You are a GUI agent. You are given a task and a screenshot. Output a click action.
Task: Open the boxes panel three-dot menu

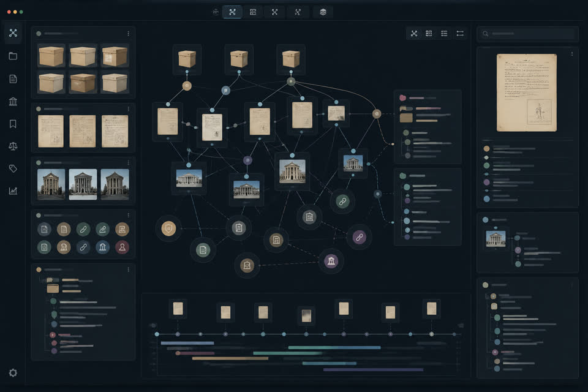click(128, 34)
